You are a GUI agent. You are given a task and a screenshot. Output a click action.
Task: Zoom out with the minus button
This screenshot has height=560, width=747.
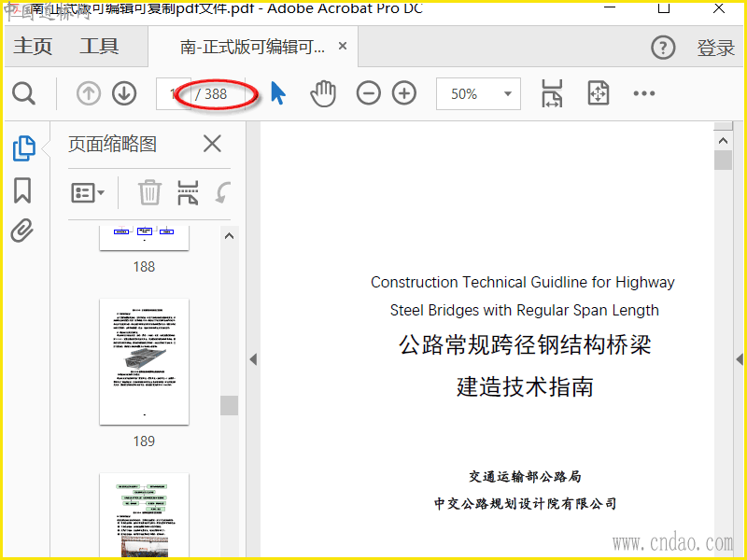(x=369, y=93)
